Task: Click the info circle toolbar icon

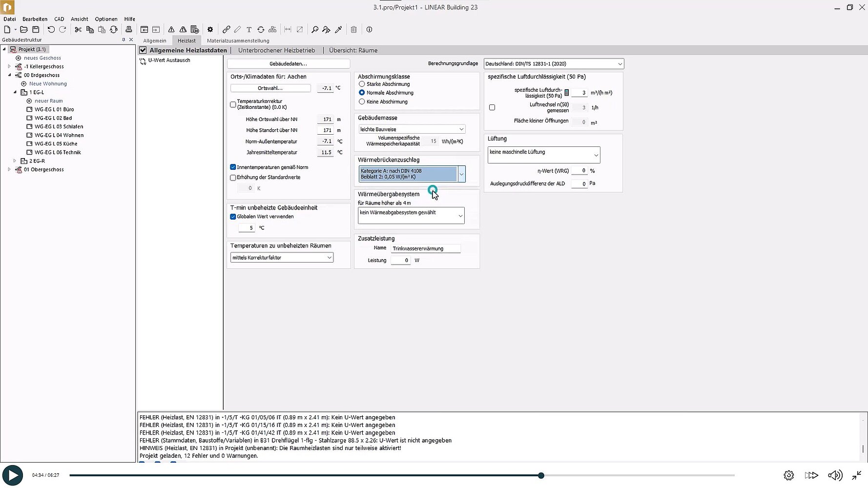Action: (x=369, y=30)
